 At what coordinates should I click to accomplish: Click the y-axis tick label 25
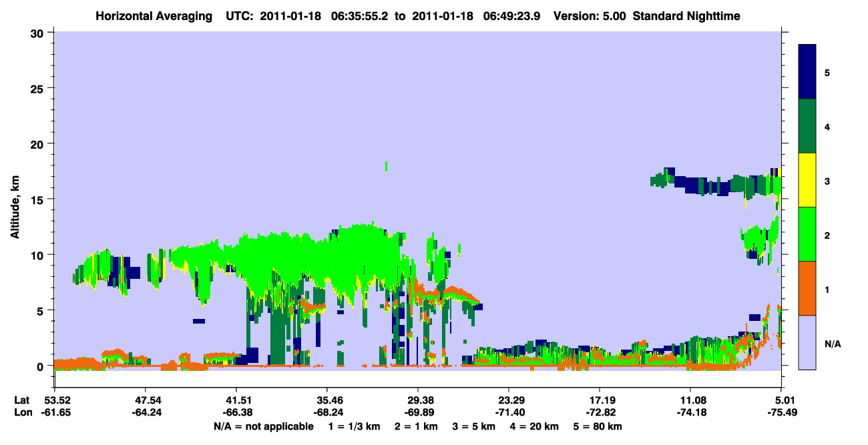39,88
